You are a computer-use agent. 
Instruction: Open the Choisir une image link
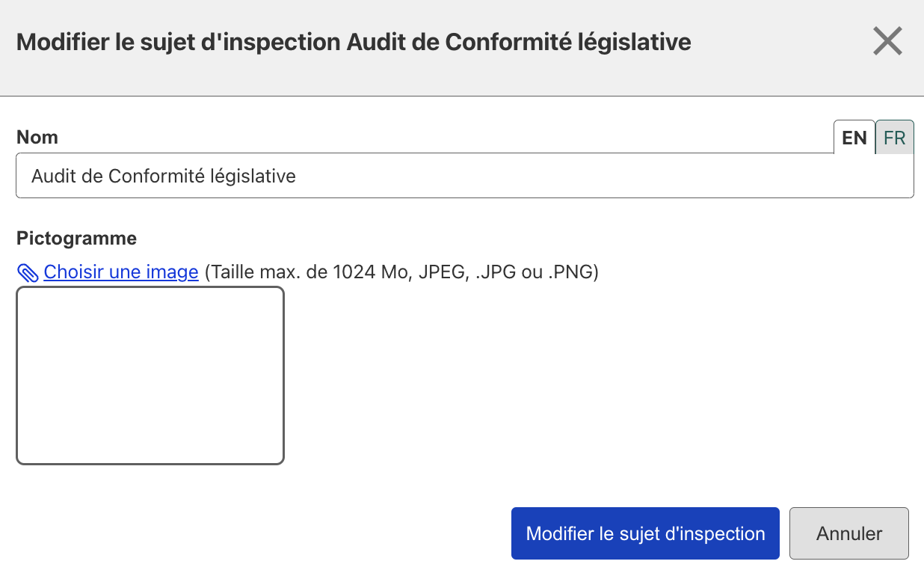pyautogui.click(x=121, y=272)
